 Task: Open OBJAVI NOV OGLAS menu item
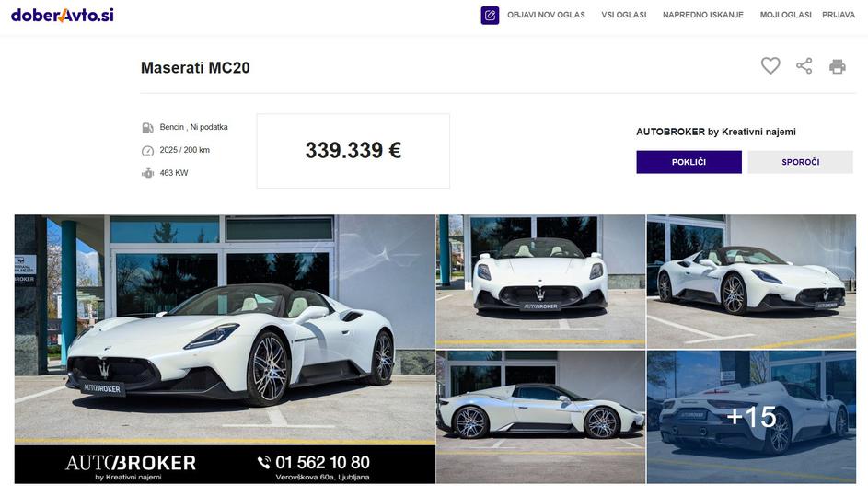click(x=546, y=15)
